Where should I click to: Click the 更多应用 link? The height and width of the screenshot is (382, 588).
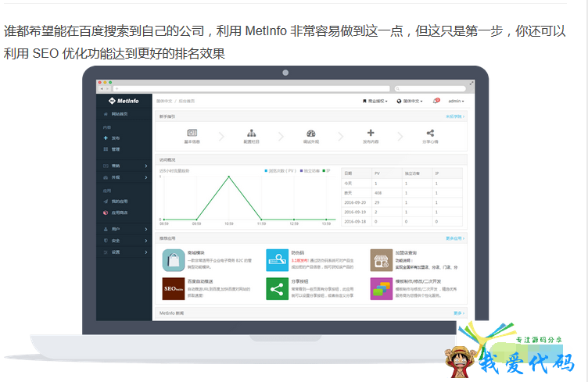[455, 238]
